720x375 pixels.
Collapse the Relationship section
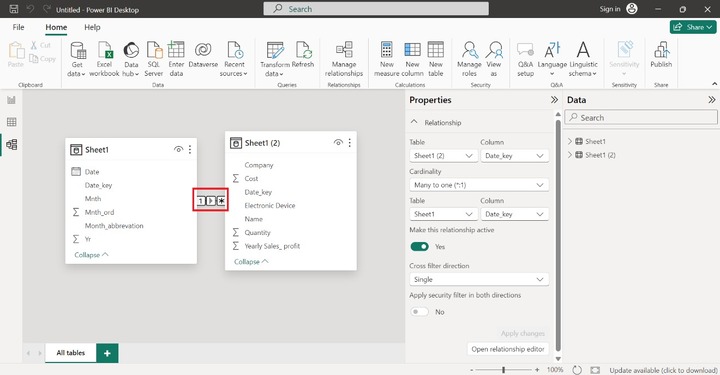(414, 122)
